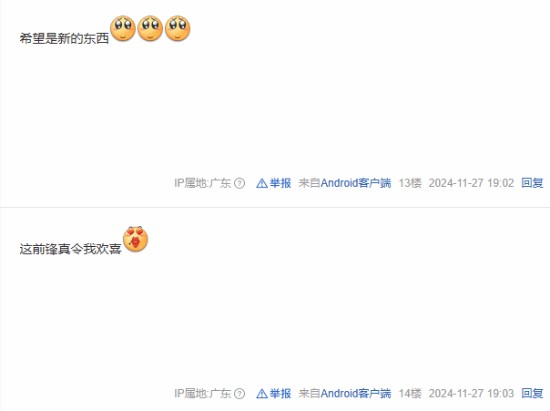This screenshot has height=411, width=550.
Task: Reply to the 13楼 post with 回复
Action: (532, 183)
